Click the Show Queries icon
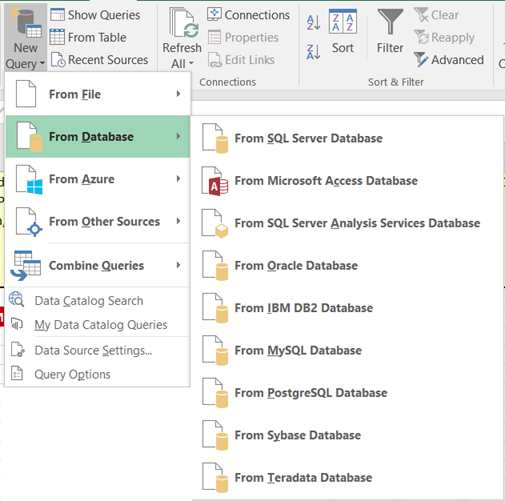This screenshot has width=505, height=501. [x=57, y=15]
